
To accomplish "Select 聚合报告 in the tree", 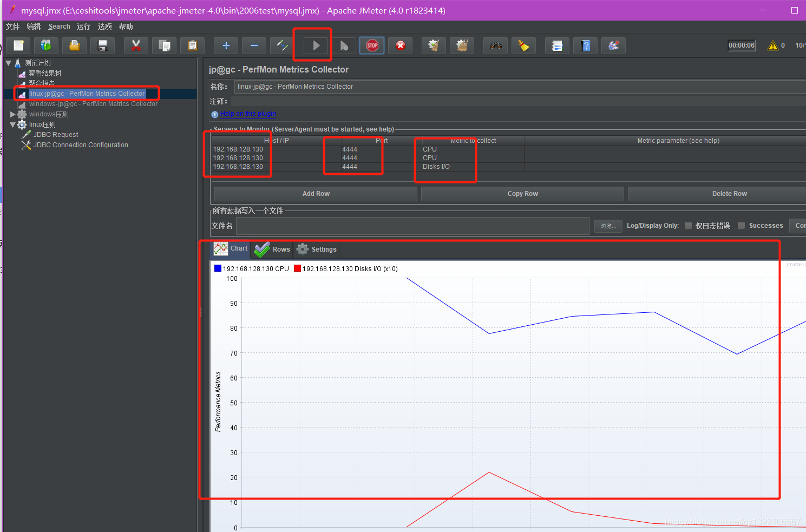I will click(x=42, y=83).
